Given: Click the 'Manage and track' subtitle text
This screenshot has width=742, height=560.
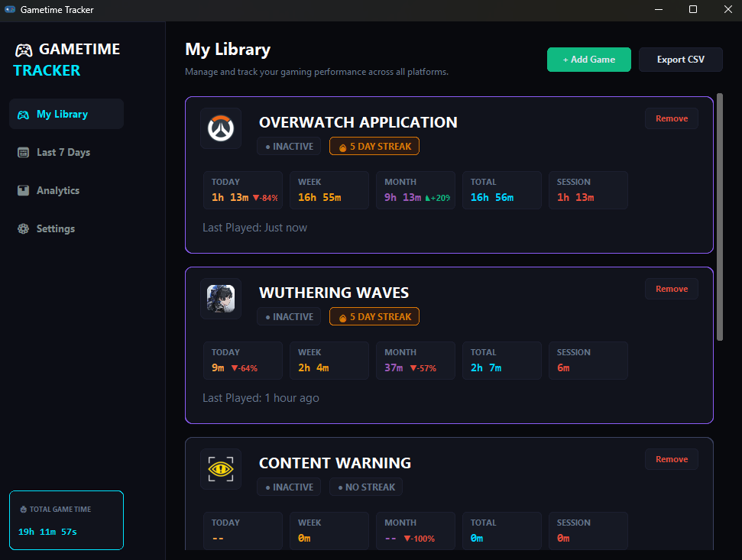Looking at the screenshot, I should (316, 72).
